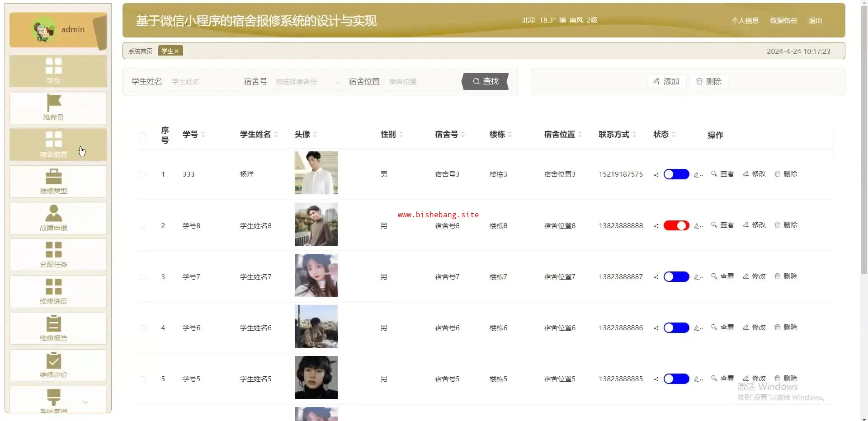The image size is (868, 421).
Task: View details for student 杨洋
Action: [x=722, y=174]
